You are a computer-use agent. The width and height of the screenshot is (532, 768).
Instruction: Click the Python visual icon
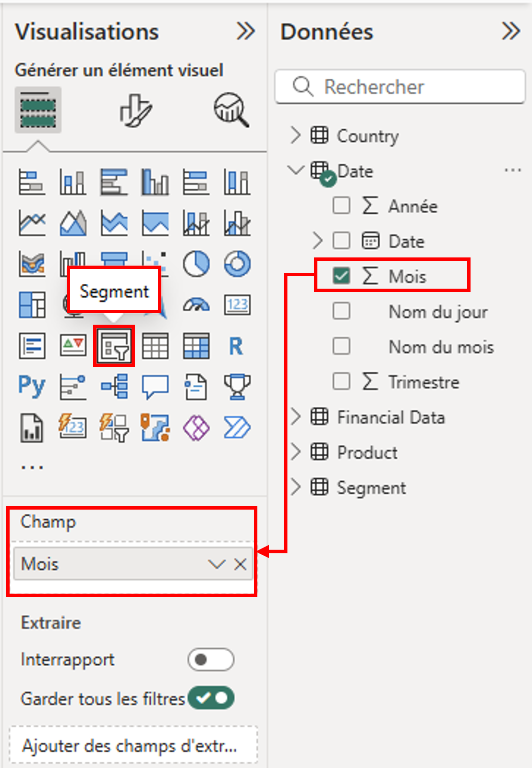pyautogui.click(x=32, y=387)
